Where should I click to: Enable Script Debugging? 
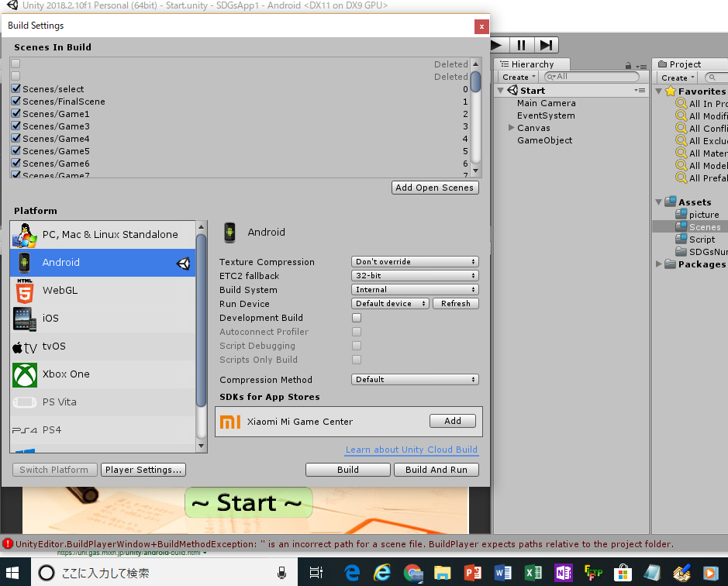[x=357, y=346]
